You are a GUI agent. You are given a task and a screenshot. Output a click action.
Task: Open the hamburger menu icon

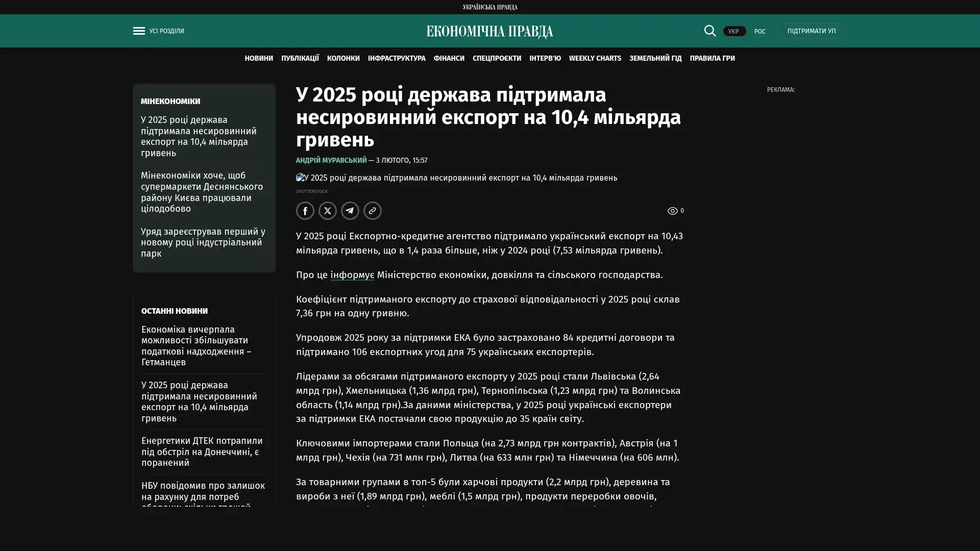coord(139,31)
